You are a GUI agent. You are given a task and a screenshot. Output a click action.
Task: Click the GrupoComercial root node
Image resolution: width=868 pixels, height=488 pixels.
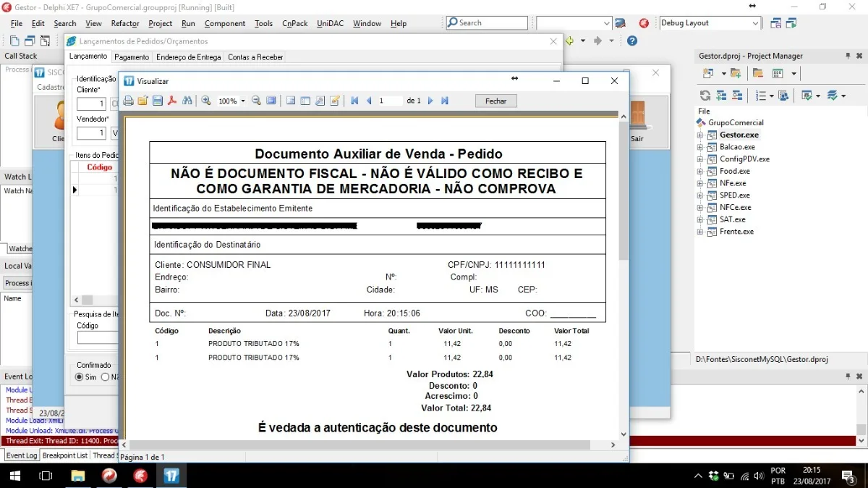click(736, 123)
